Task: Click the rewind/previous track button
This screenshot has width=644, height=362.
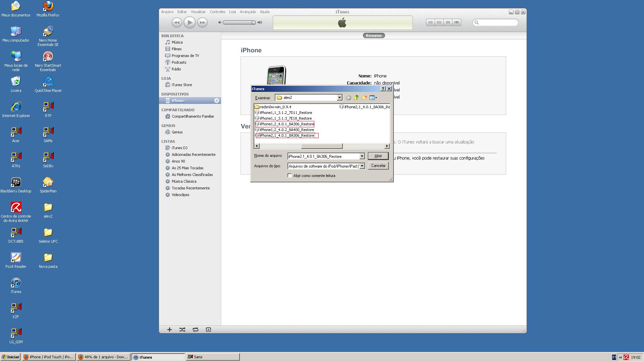Action: [177, 22]
